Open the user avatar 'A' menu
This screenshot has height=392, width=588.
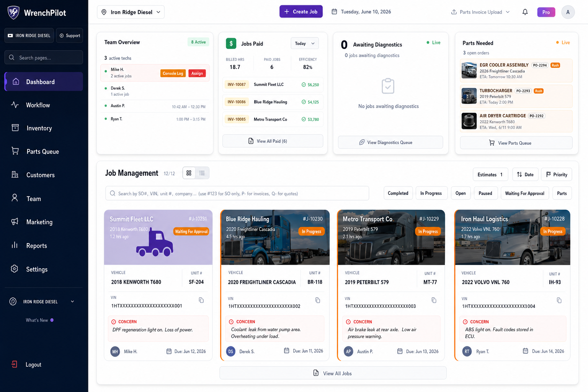(568, 12)
